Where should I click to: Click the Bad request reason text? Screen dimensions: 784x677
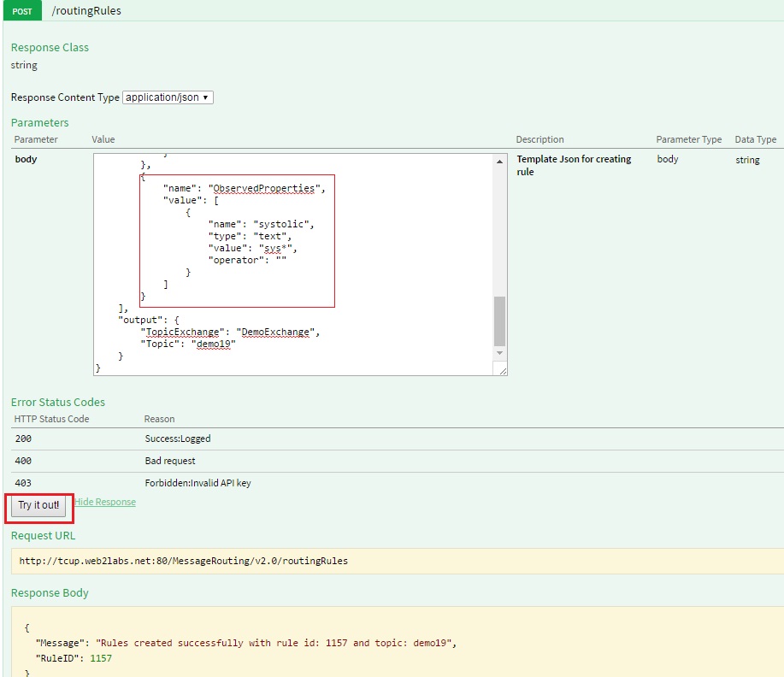170,461
